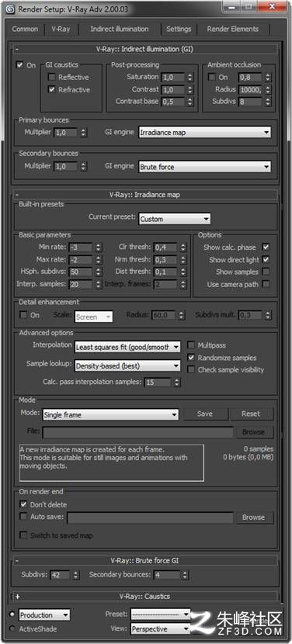Enable Reflective GI caustics checkbox
Screen dimensions: 292x644
coord(52,78)
